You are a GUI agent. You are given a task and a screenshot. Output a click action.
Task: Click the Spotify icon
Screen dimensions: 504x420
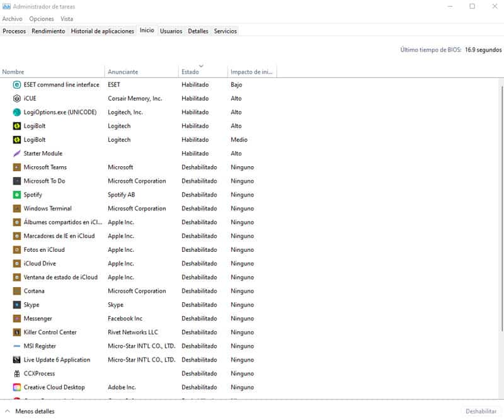click(x=17, y=195)
